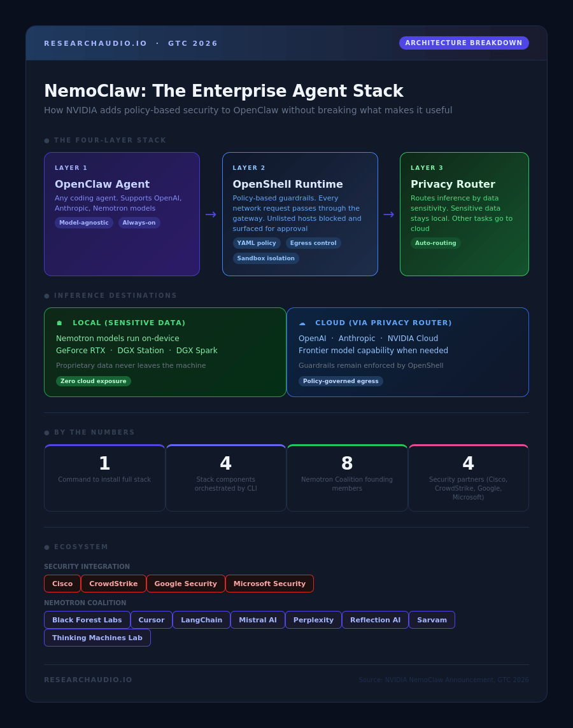Screen dimensions: 573x728
Task: Select the CrowdStrike security chip
Action: [113, 584]
